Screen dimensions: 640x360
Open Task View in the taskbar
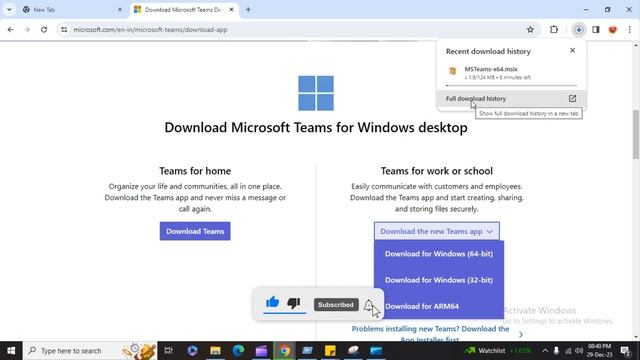tap(168, 351)
